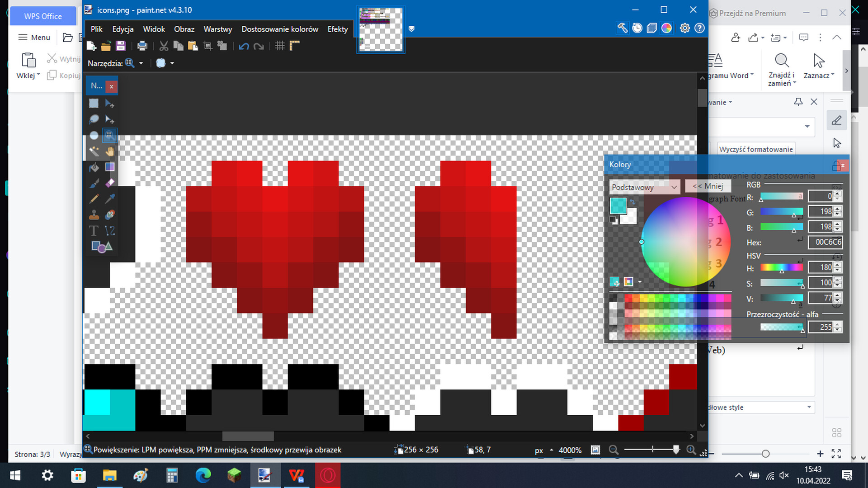868x488 pixels.
Task: Open the Efekty menu
Action: click(337, 28)
